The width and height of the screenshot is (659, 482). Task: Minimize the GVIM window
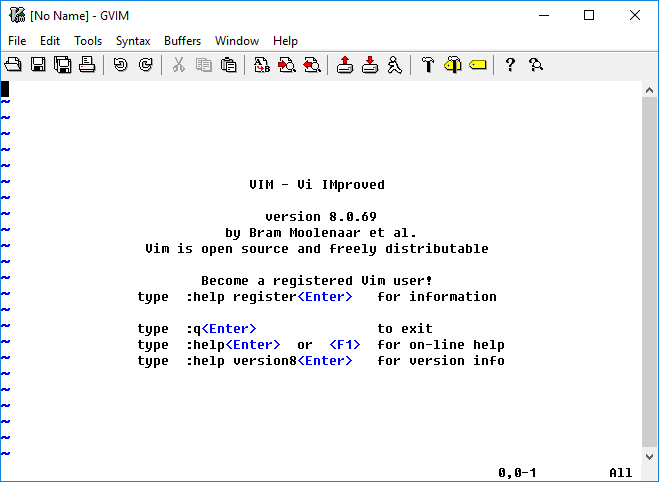coord(544,16)
